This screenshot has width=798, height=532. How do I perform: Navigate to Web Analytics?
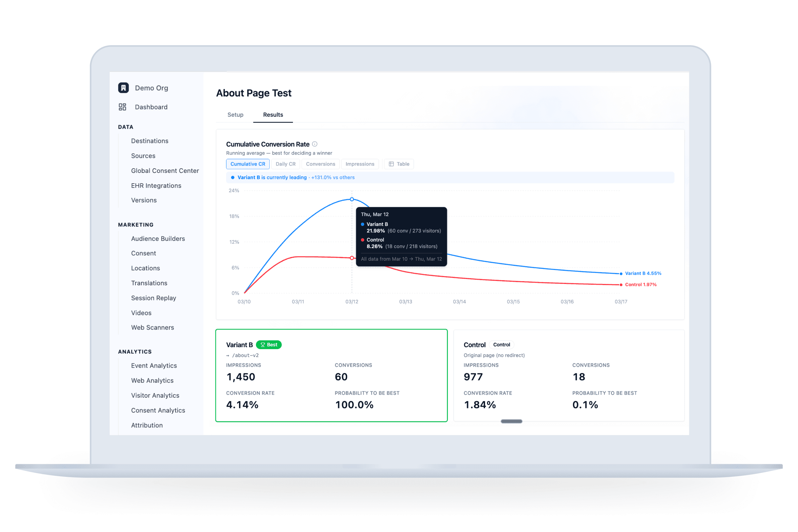[x=152, y=380]
